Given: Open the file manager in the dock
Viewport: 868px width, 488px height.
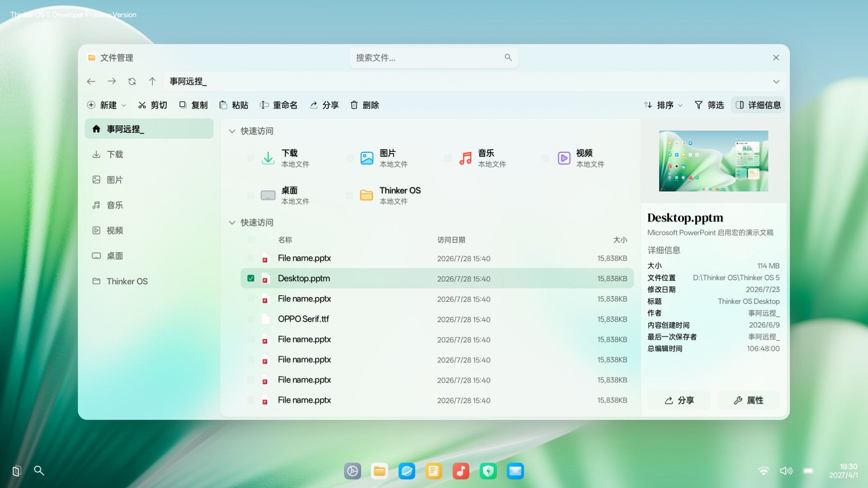Looking at the screenshot, I should 380,471.
